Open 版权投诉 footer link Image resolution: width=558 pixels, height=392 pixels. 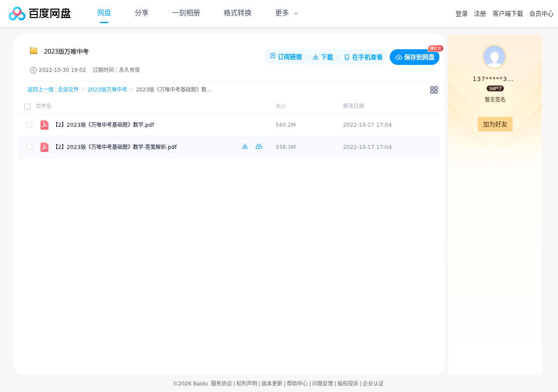pos(348,384)
